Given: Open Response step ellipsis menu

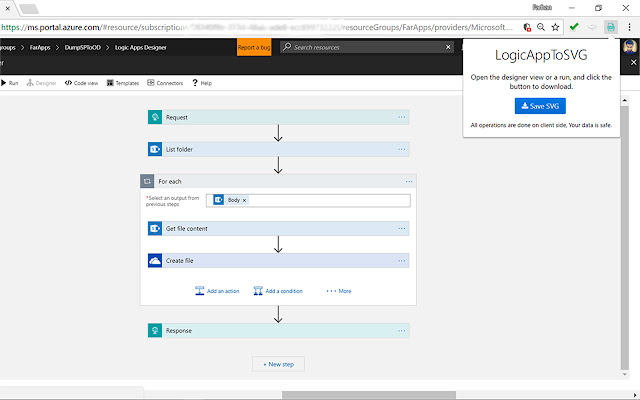Looking at the screenshot, I should tap(402, 331).
